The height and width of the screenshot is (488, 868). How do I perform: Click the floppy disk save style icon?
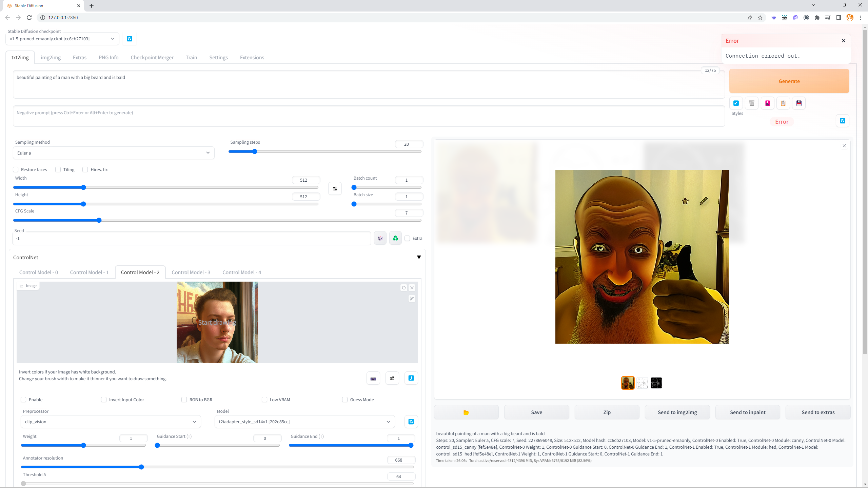(x=799, y=103)
